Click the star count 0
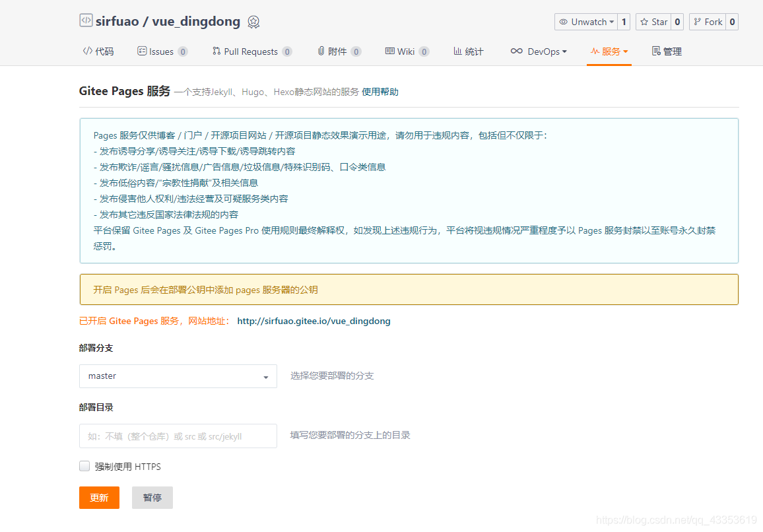The image size is (763, 532). tap(677, 22)
